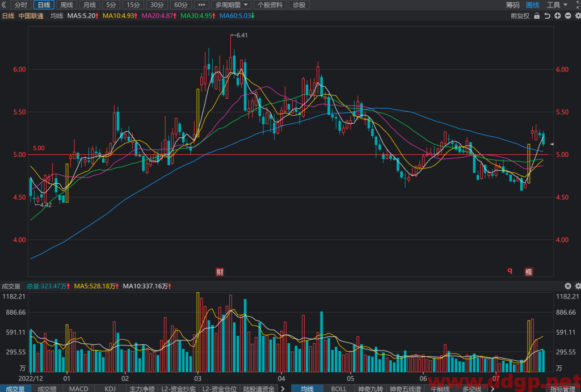Select the 主力净额 indicator tab

[142, 389]
